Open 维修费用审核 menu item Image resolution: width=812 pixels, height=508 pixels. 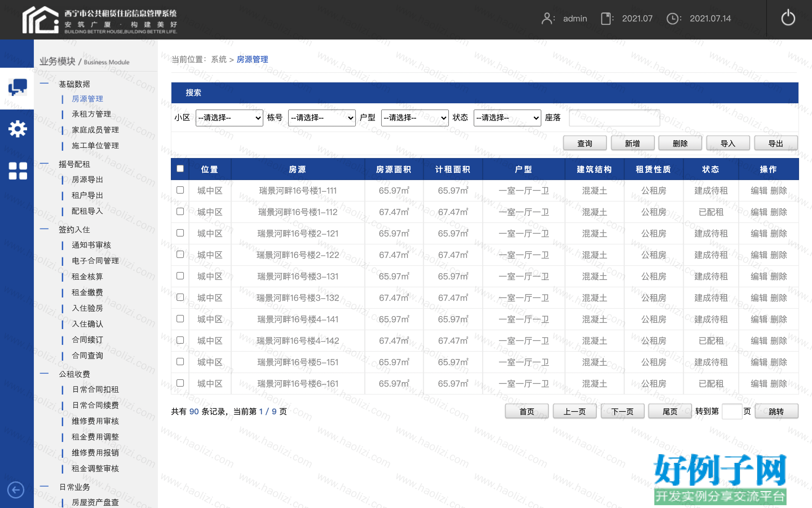(x=95, y=421)
